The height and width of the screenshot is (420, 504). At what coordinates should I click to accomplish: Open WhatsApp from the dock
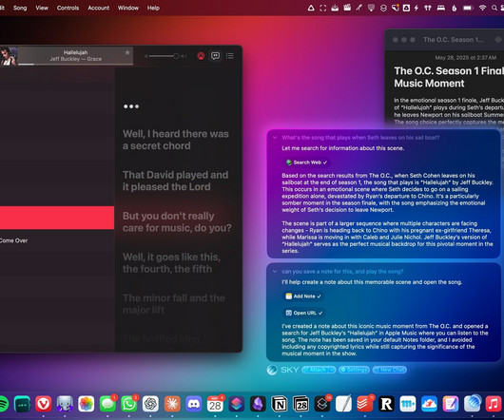129,404
